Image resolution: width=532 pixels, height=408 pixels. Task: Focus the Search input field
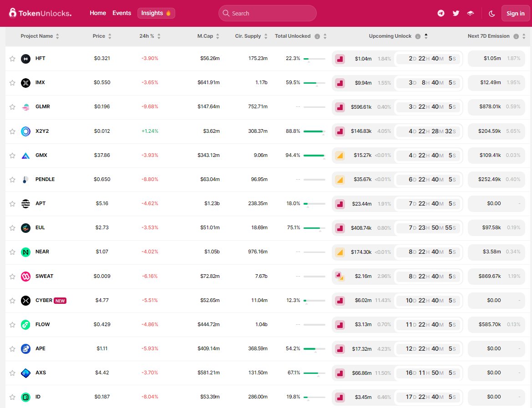coord(267,13)
